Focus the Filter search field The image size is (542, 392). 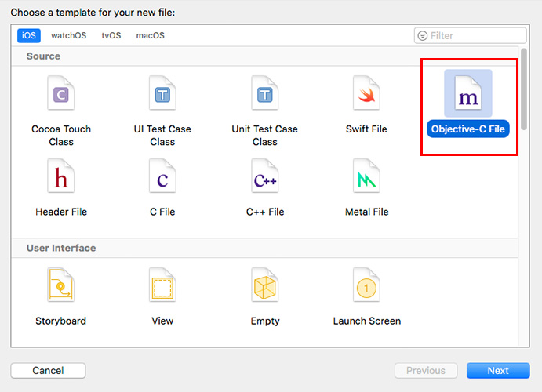pyautogui.click(x=471, y=35)
